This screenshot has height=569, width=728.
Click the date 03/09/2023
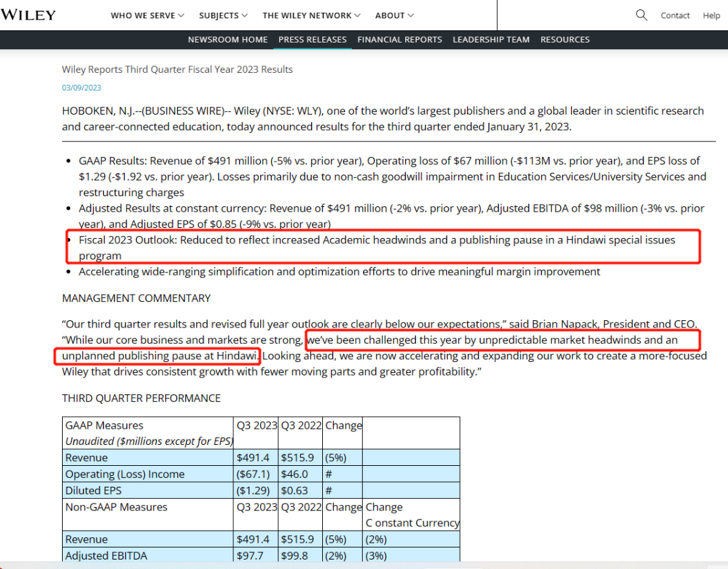click(82, 88)
